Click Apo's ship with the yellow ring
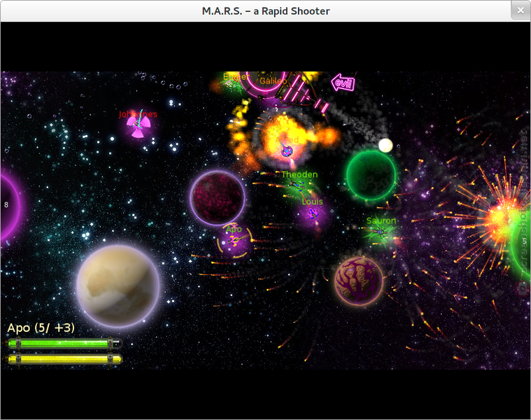Image resolution: width=531 pixels, height=420 pixels. click(234, 241)
